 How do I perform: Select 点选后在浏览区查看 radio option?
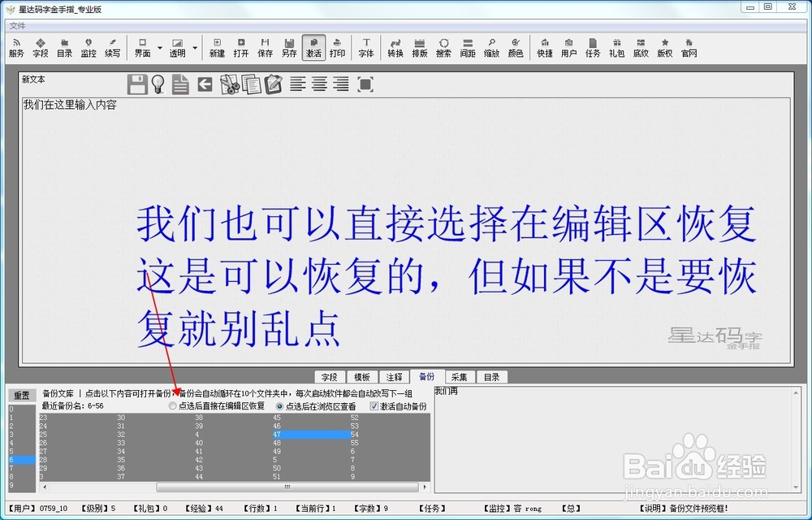click(317, 406)
